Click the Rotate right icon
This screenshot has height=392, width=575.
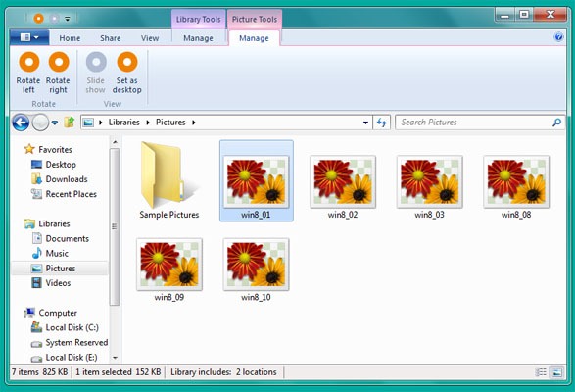point(59,62)
